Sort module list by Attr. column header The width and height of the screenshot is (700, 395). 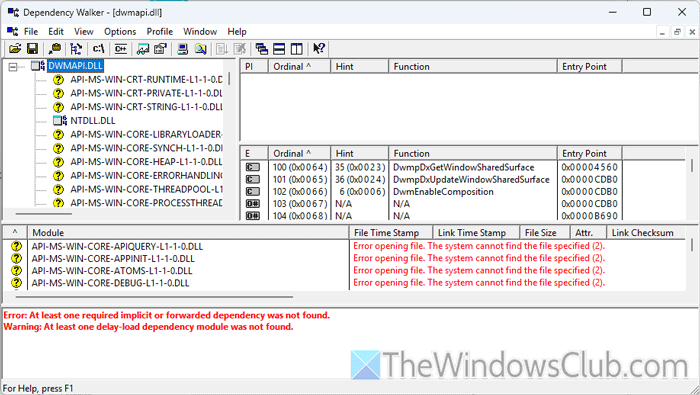(x=588, y=233)
